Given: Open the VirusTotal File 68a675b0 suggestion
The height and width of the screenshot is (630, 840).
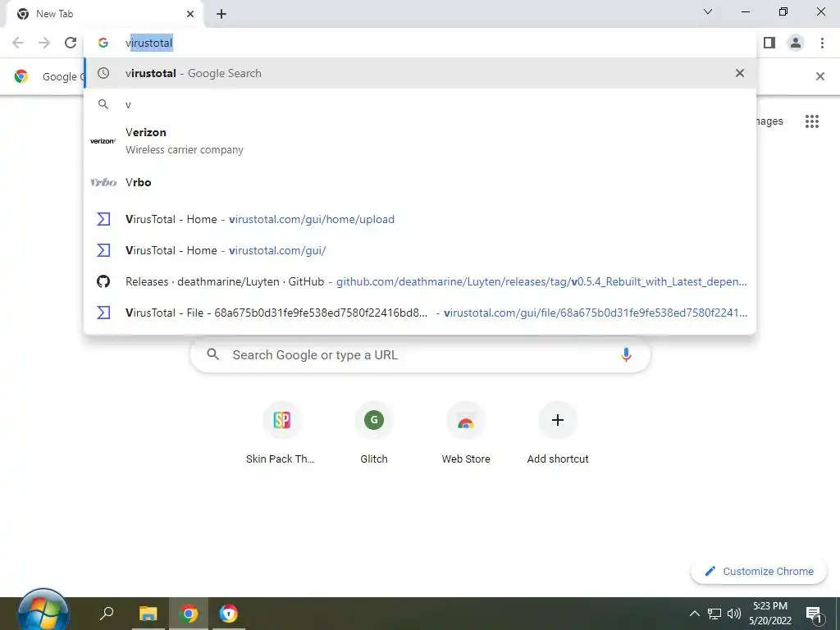Looking at the screenshot, I should pos(420,313).
